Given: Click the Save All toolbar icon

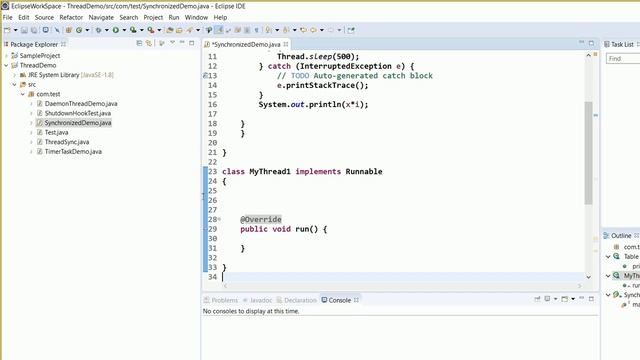Looking at the screenshot, I should [34, 30].
